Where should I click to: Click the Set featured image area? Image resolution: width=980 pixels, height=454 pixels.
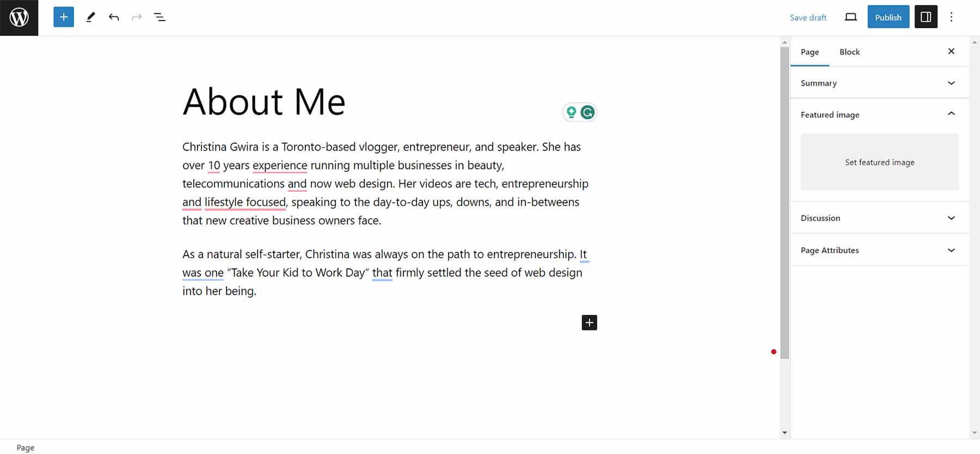[x=879, y=162]
